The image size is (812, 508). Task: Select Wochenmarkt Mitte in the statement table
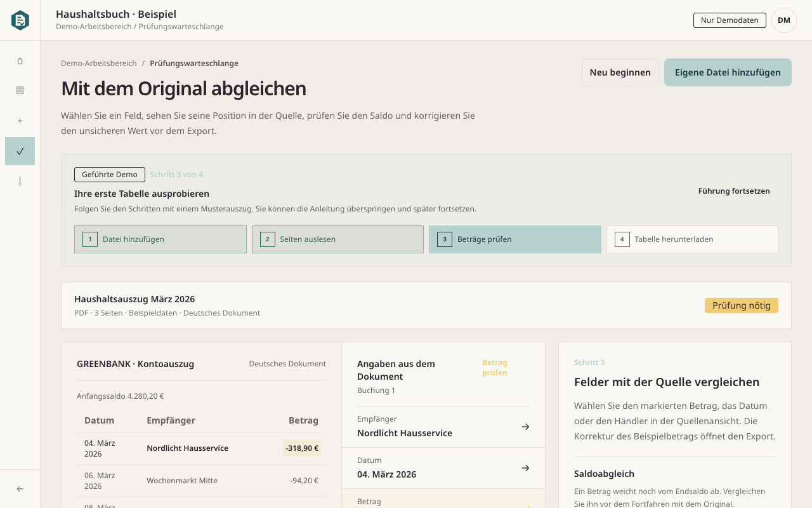coord(182,481)
